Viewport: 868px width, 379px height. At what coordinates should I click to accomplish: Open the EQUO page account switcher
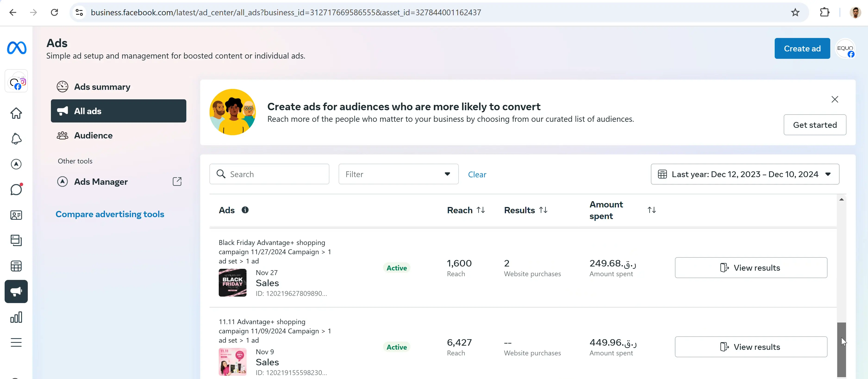click(845, 49)
